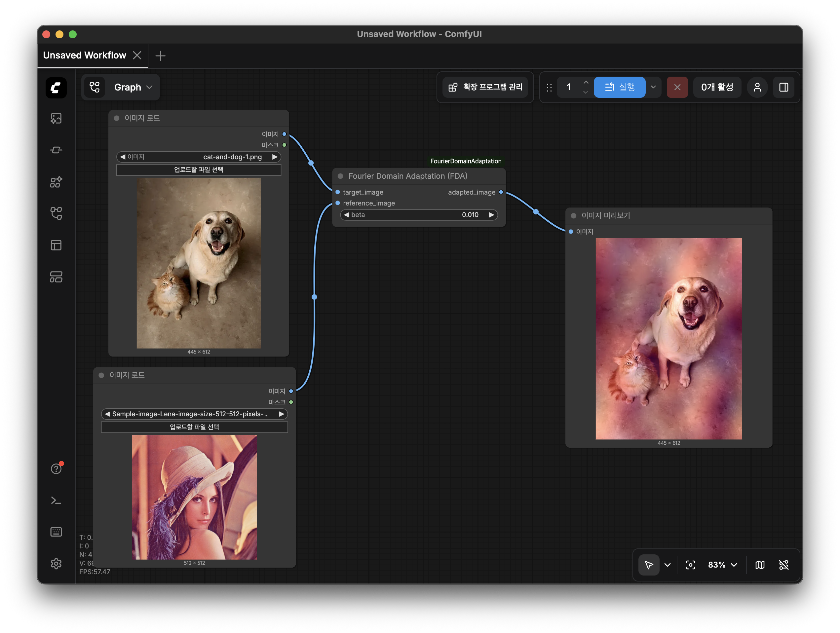
Task: Click reference_image input slot
Action: click(x=338, y=203)
